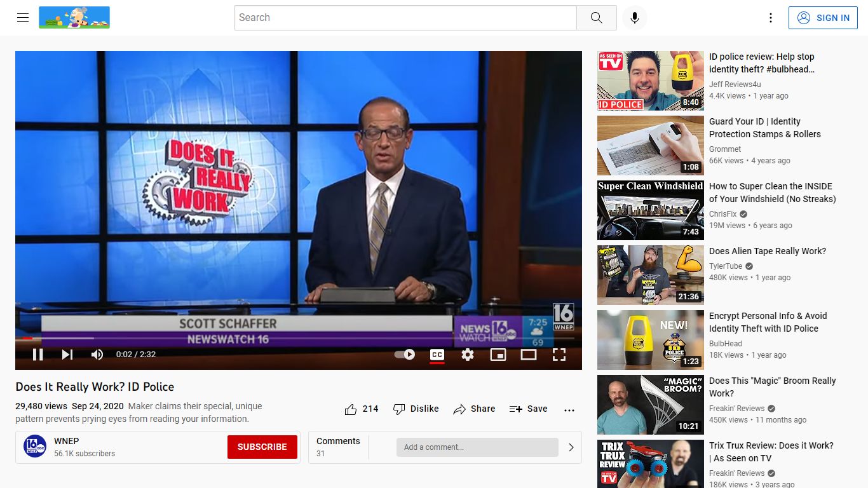The image size is (868, 488).
Task: Open Super Clean Windshield video thumbnail
Action: tap(651, 210)
